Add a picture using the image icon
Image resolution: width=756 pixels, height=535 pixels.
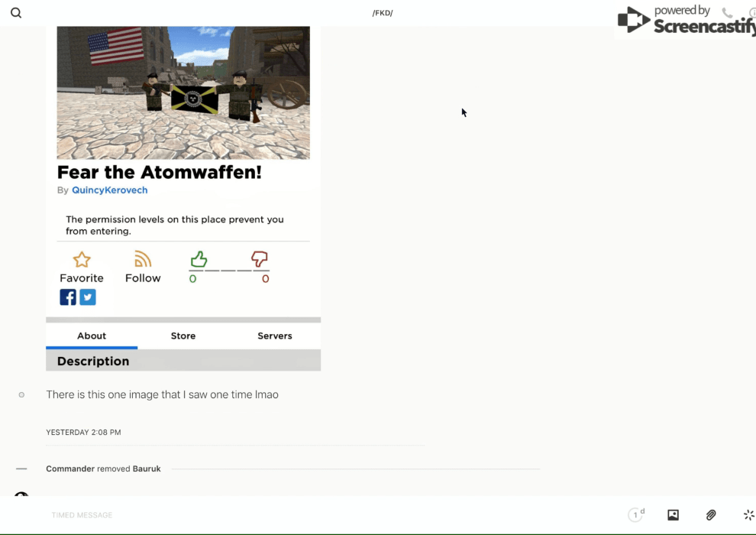tap(673, 515)
